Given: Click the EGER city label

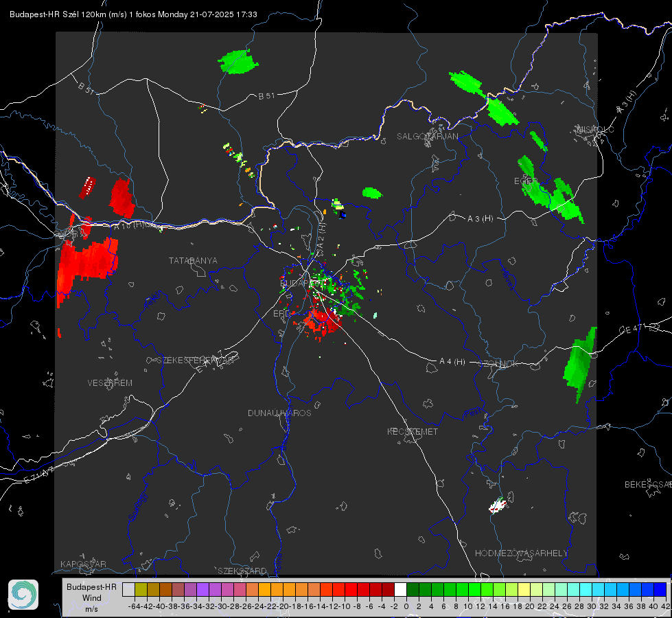Looking at the screenshot, I should [x=526, y=181].
